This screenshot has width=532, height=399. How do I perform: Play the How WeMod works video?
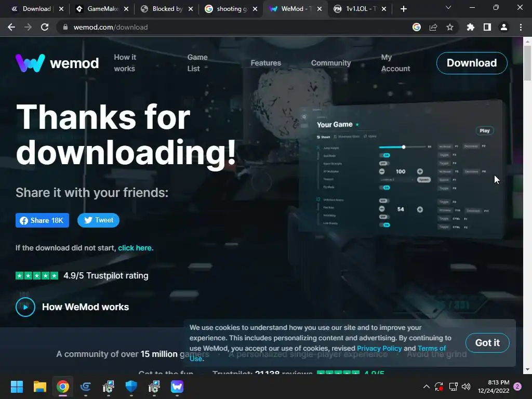(x=25, y=307)
